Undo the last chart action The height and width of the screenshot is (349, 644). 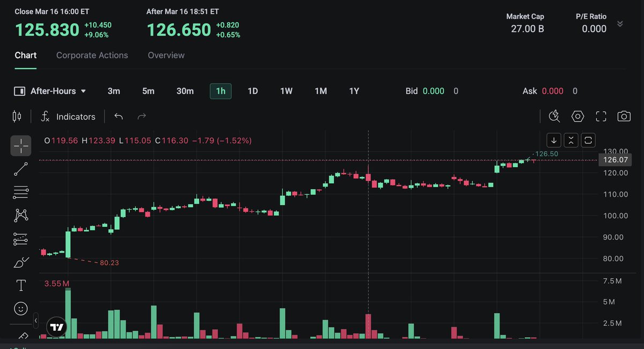119,116
